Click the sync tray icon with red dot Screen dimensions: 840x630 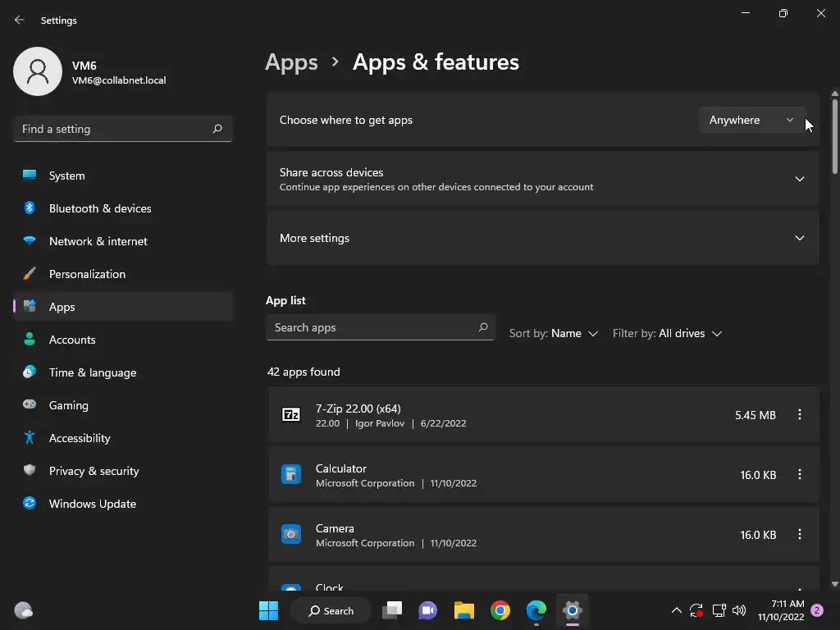click(696, 610)
